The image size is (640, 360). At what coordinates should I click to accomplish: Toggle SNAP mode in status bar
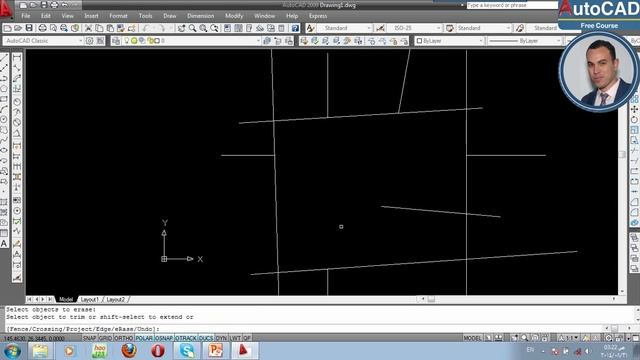[89, 338]
